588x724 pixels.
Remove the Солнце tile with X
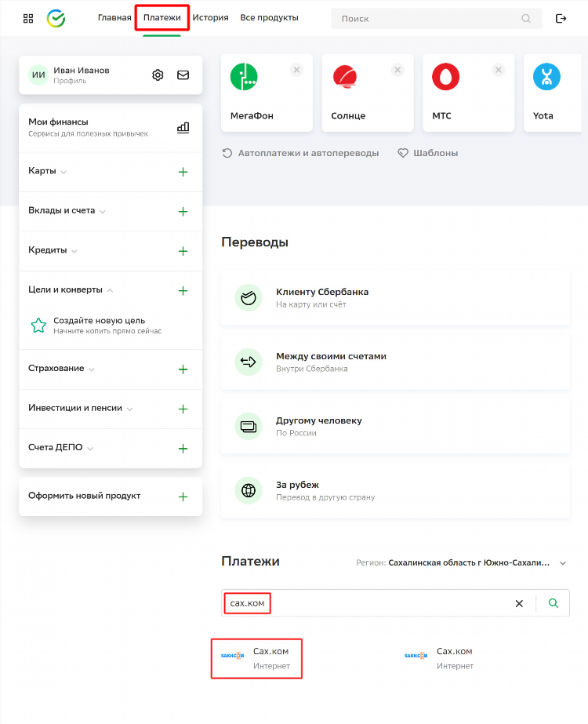point(397,70)
